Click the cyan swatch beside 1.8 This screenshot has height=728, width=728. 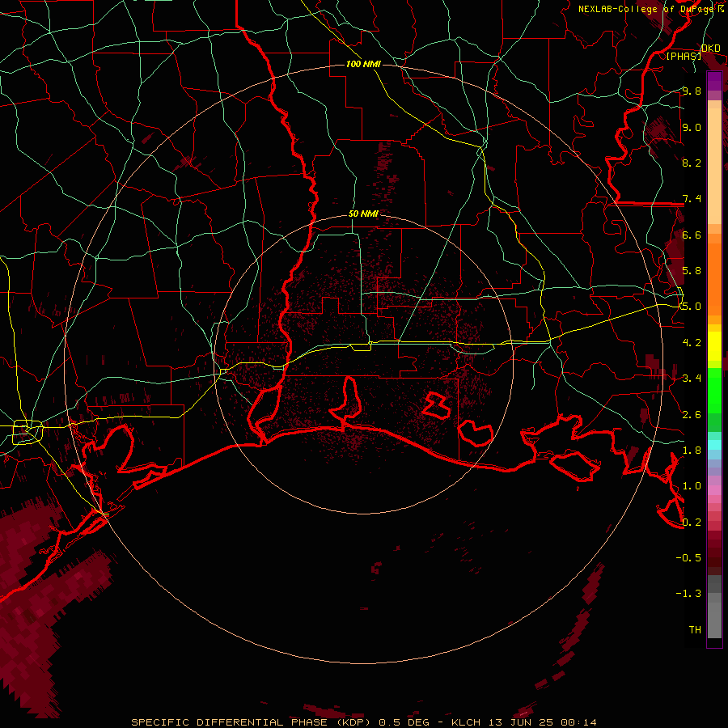(714, 445)
